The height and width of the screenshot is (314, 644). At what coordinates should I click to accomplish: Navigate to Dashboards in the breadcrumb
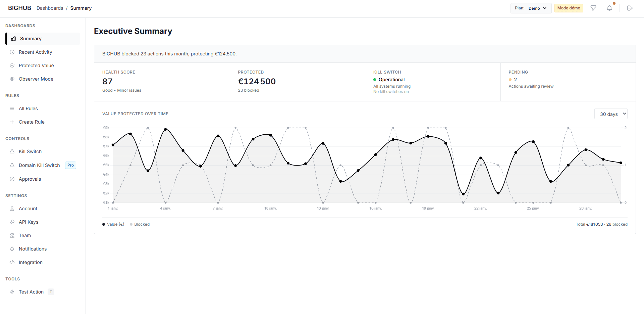pyautogui.click(x=50, y=8)
